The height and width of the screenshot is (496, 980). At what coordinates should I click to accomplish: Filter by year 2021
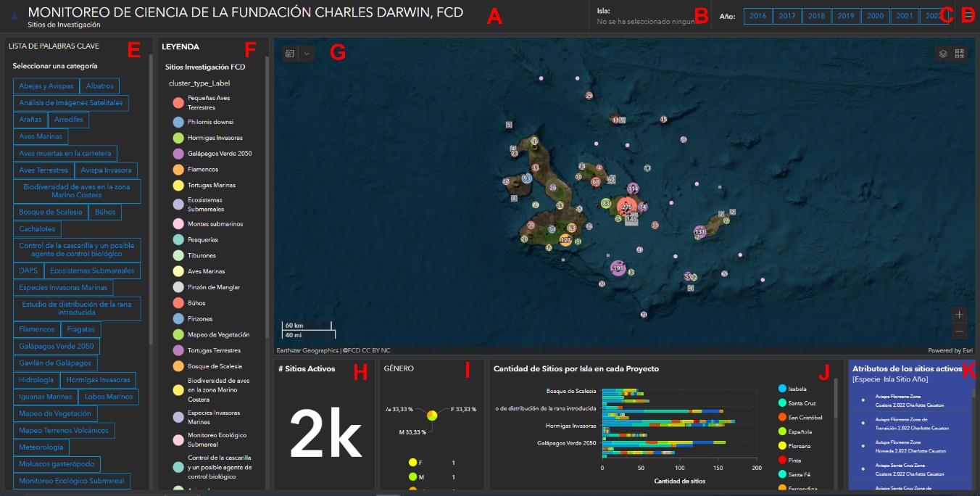904,16
